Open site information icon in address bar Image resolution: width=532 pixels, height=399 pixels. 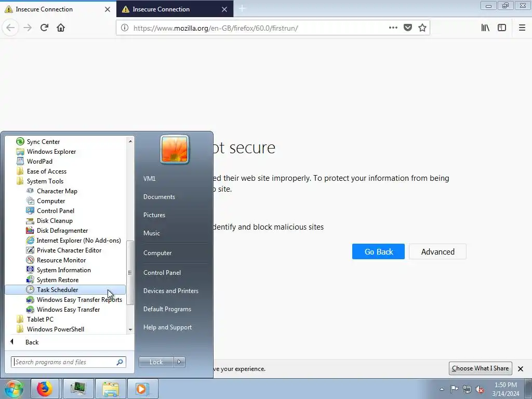(125, 28)
